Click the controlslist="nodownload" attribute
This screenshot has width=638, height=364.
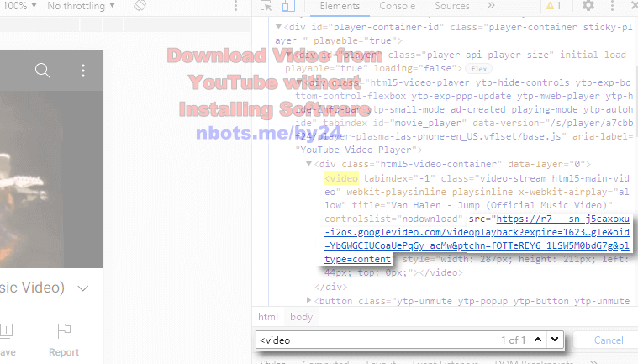393,219
